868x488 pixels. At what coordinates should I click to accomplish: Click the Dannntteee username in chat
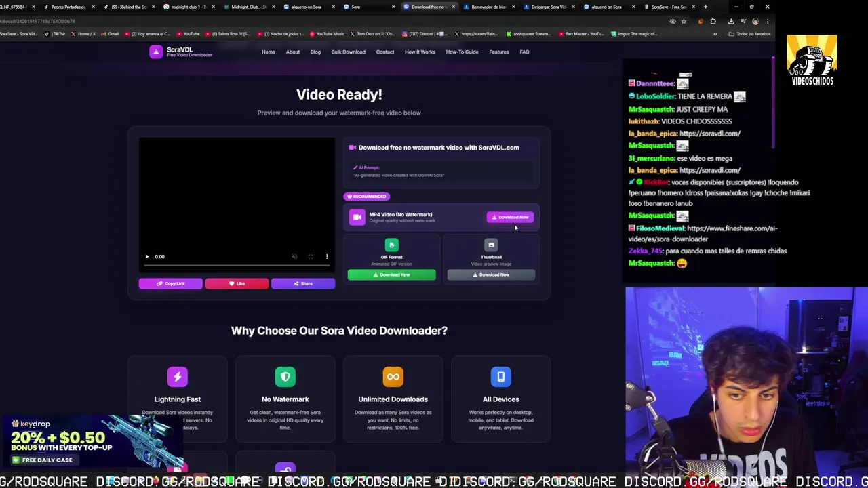655,83
